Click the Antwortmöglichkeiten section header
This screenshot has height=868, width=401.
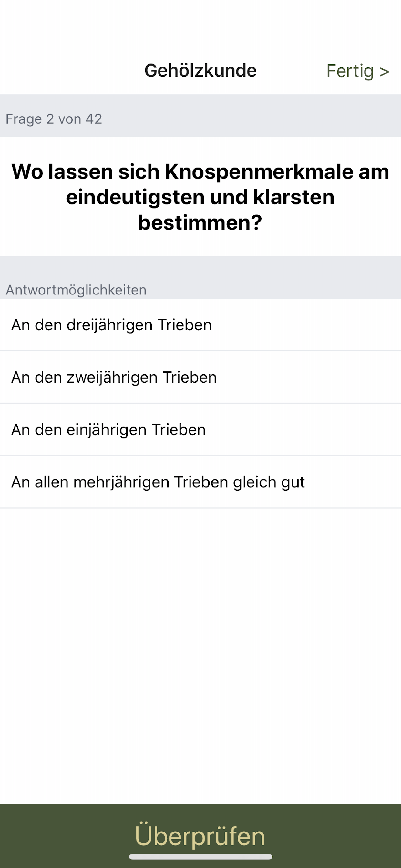[76, 290]
